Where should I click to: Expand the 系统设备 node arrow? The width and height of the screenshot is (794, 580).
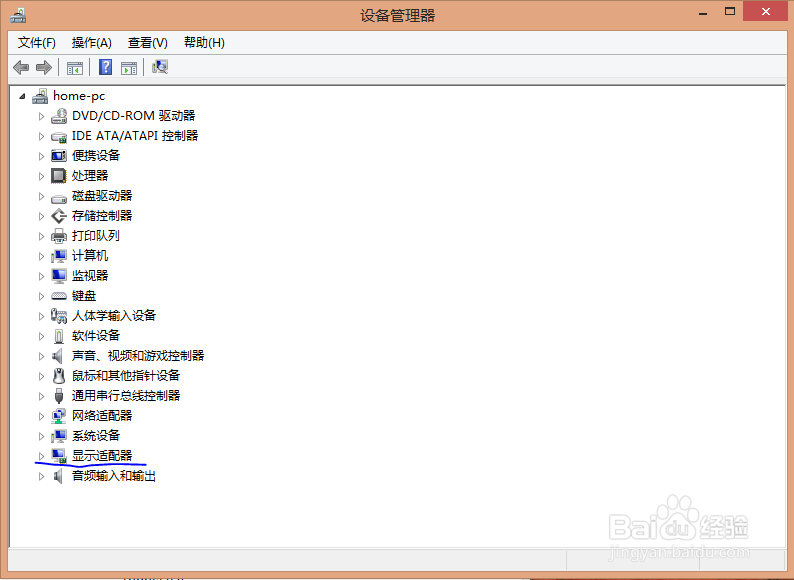tap(41, 436)
